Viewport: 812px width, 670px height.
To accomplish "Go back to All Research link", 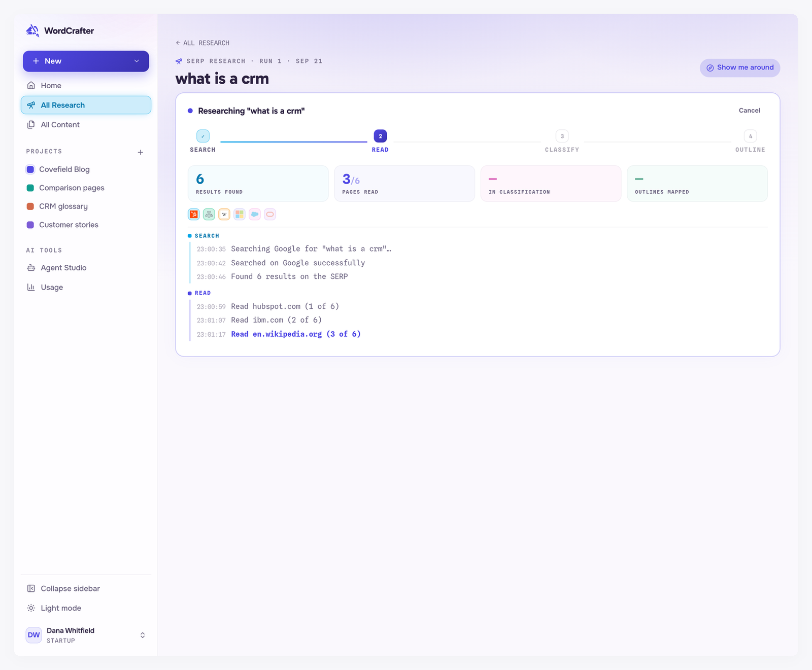I will pos(202,43).
